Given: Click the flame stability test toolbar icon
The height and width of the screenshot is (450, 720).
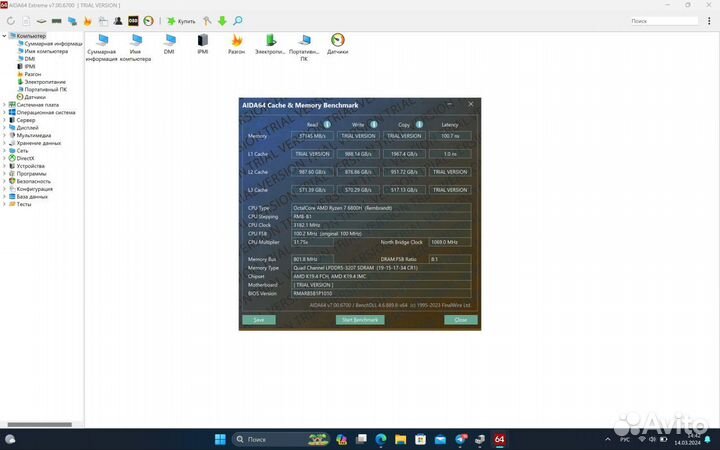Looking at the screenshot, I should pyautogui.click(x=87, y=21).
